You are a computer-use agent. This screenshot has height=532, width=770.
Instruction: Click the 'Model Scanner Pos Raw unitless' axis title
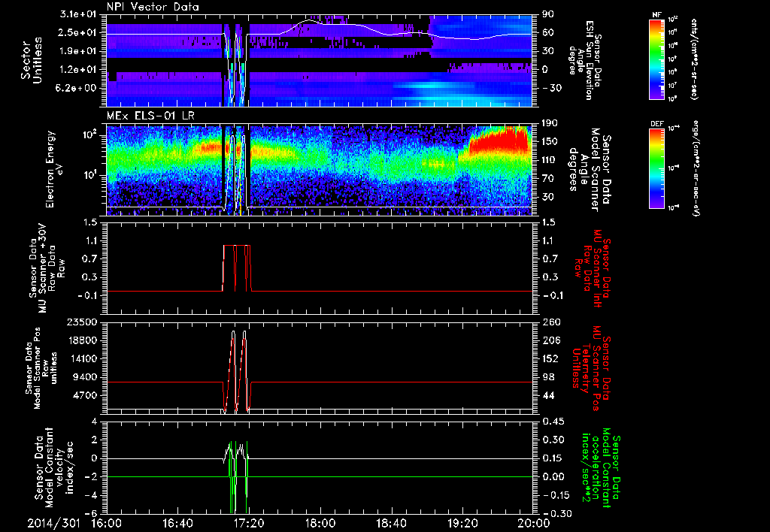(x=41, y=368)
